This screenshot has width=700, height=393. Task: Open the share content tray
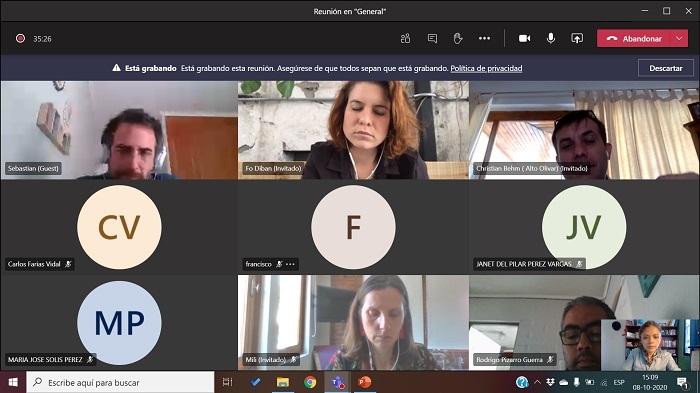tap(577, 38)
